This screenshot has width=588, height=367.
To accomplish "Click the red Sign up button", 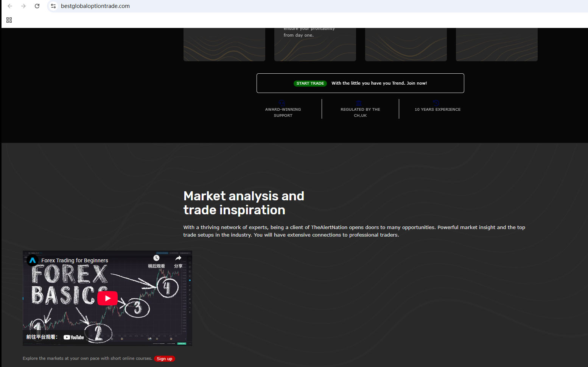I will tap(164, 359).
